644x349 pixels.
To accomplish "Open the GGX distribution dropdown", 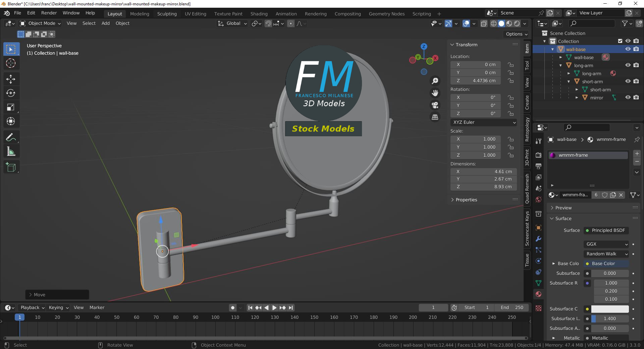I will (606, 244).
